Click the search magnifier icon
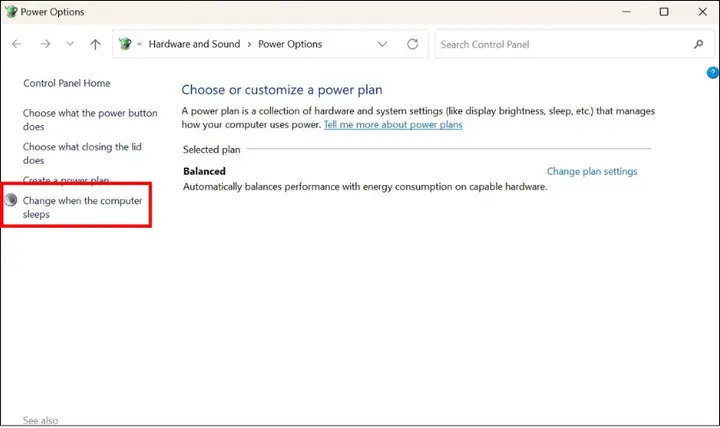 pyautogui.click(x=698, y=44)
